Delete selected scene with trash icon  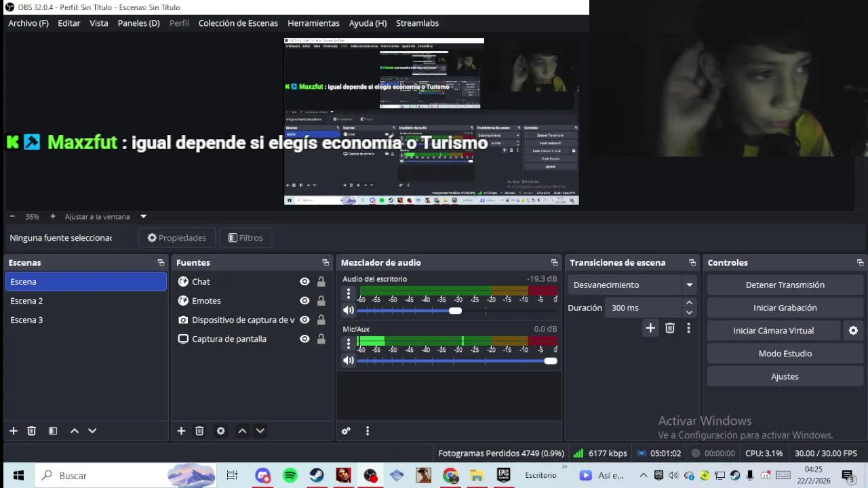[31, 431]
